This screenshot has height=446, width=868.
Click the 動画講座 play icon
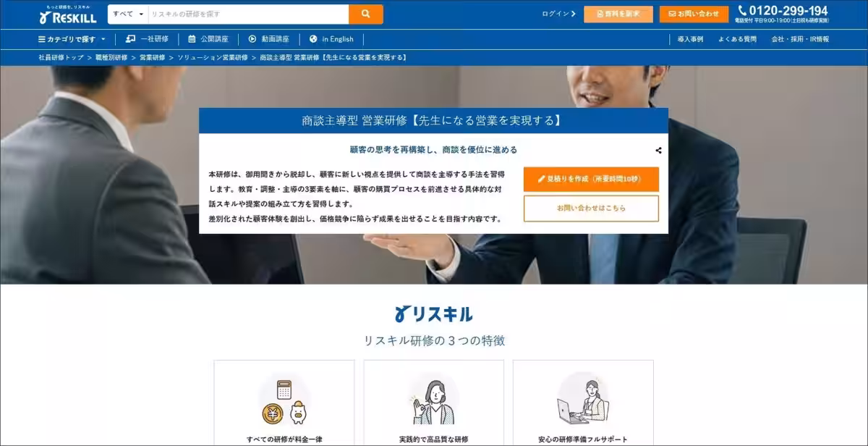(x=251, y=38)
